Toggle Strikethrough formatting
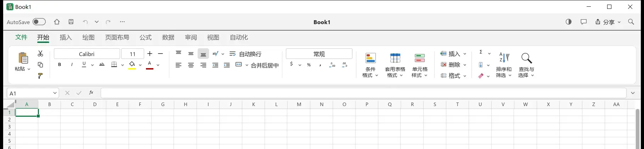The height and width of the screenshot is (149, 644). [x=102, y=65]
